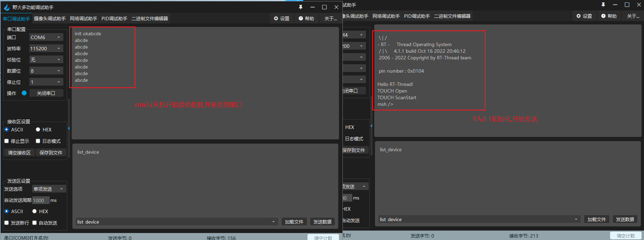
Task: Switch to 二进制文件编辑器 tab in left window
Action: 150,19
